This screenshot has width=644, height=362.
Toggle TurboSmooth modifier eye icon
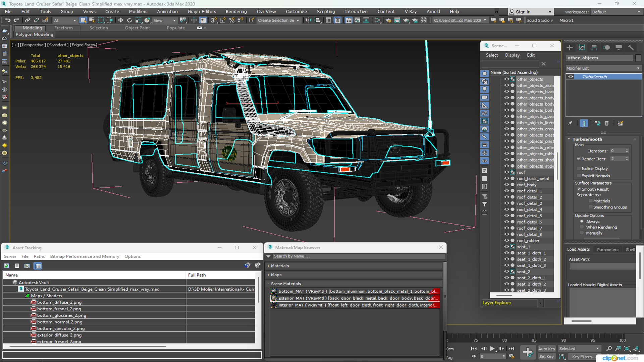tap(571, 77)
